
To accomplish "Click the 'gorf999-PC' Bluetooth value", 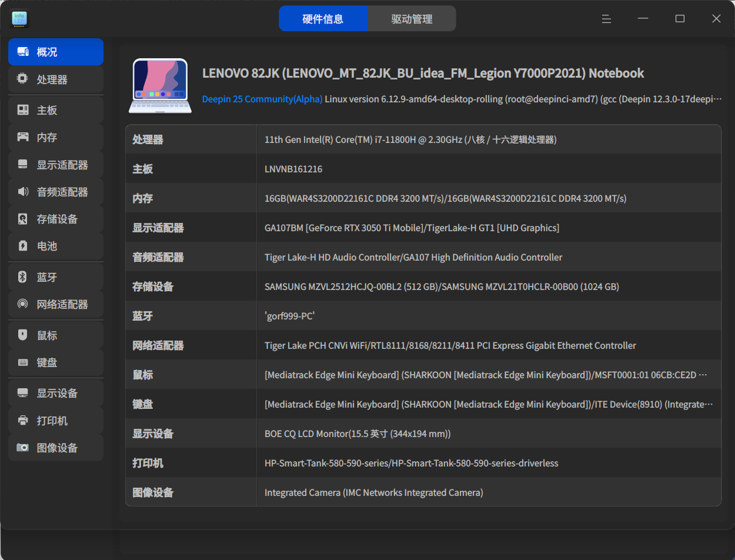I will point(290,316).
